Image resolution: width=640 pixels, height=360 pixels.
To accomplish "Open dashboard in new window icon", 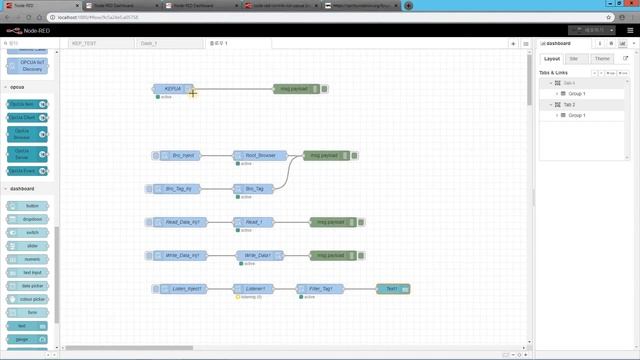I will pyautogui.click(x=625, y=58).
